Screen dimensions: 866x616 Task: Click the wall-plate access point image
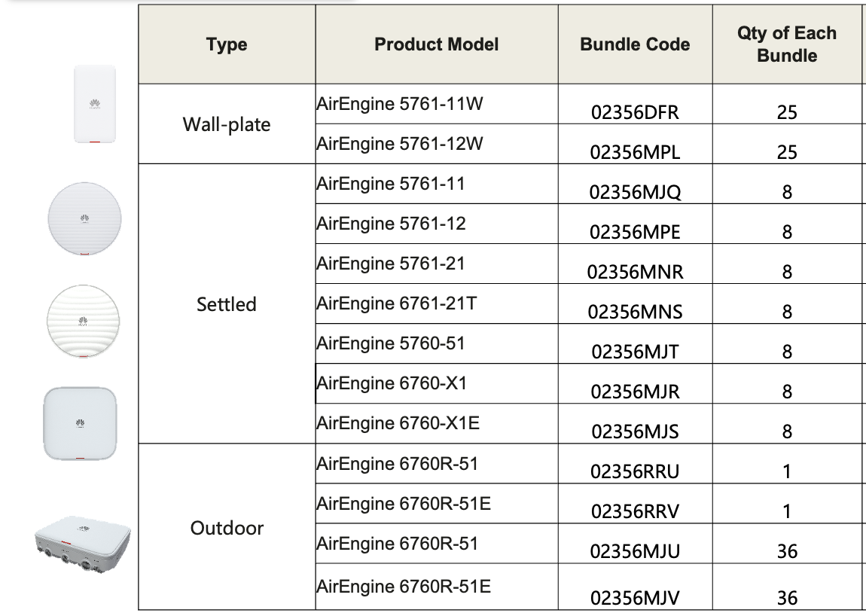(x=95, y=104)
